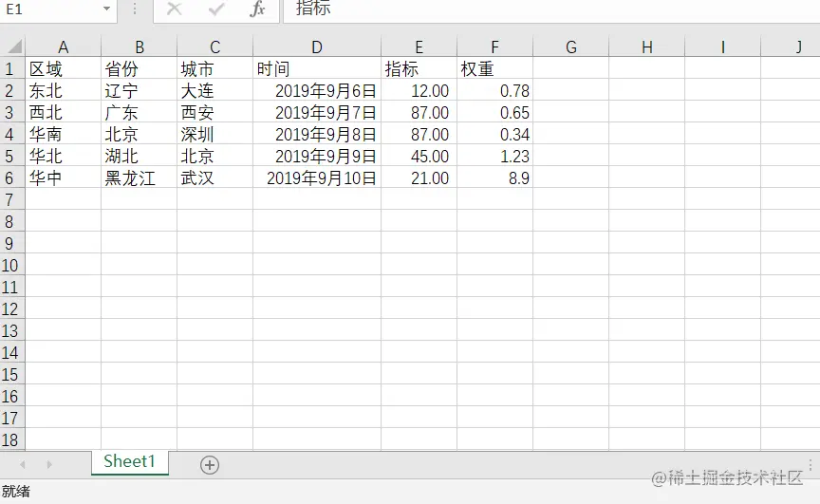Select the cell with value 0.65
Viewport: 820px width, 504px height.
494,112
